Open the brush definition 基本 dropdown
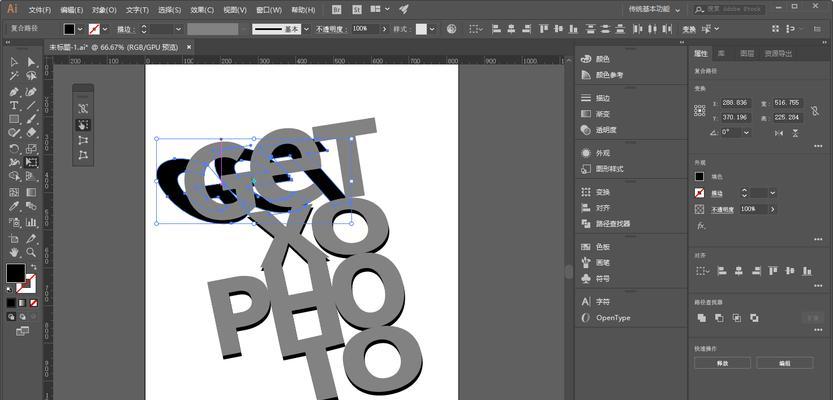The width and height of the screenshot is (833, 400). pyautogui.click(x=305, y=29)
